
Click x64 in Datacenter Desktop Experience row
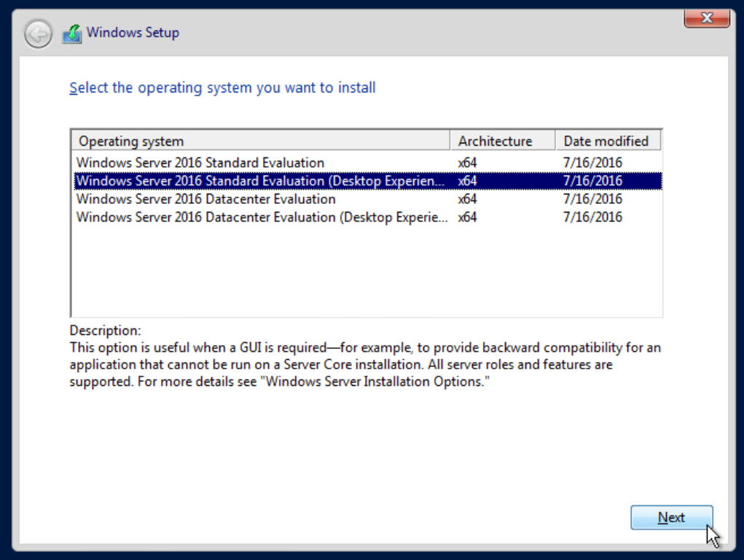point(467,217)
